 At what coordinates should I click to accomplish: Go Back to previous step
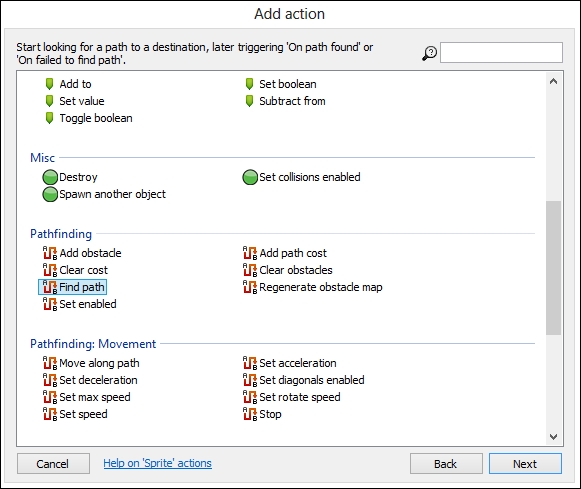tap(446, 463)
